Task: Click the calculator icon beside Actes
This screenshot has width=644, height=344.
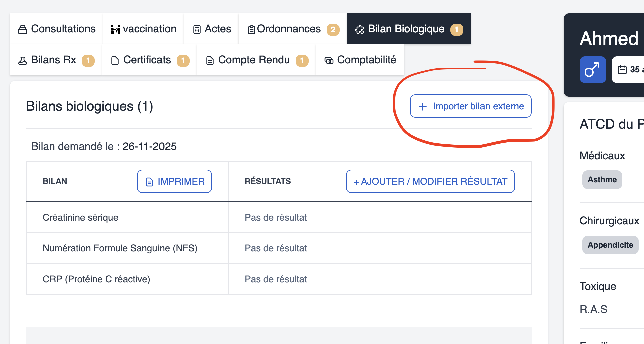Action: [x=197, y=30]
